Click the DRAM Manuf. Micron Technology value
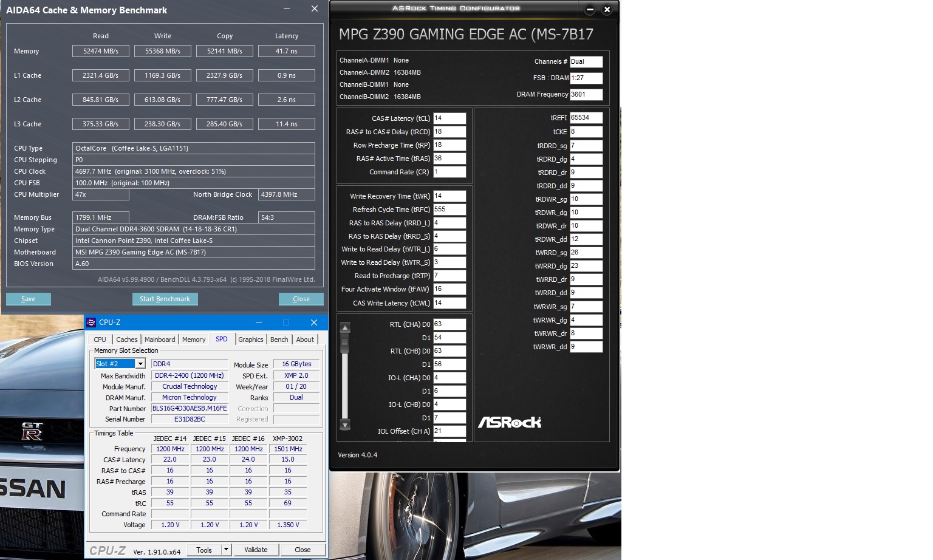 (x=190, y=397)
